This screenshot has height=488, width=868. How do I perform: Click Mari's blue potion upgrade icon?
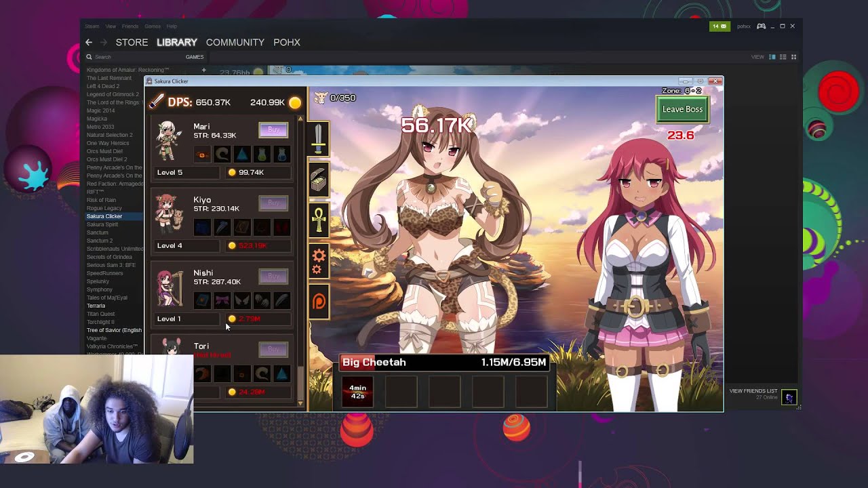tap(281, 155)
